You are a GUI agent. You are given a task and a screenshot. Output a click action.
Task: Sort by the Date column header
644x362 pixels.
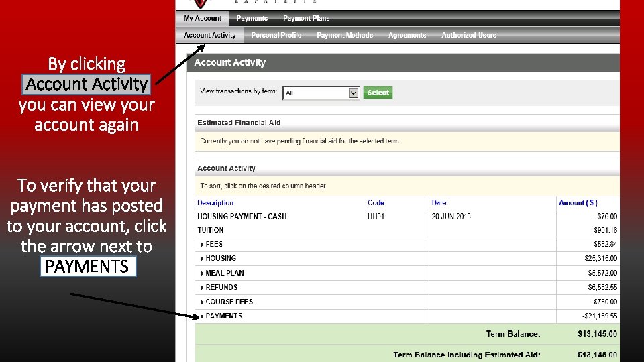[x=439, y=202]
